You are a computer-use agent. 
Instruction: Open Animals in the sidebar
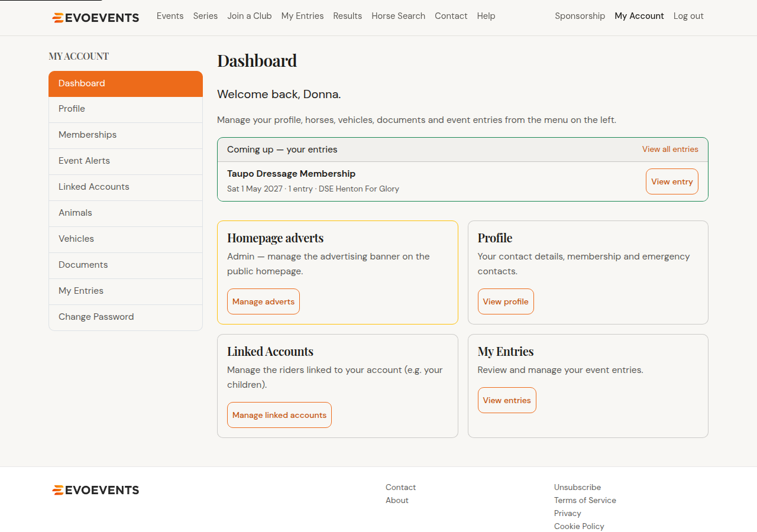(125, 213)
